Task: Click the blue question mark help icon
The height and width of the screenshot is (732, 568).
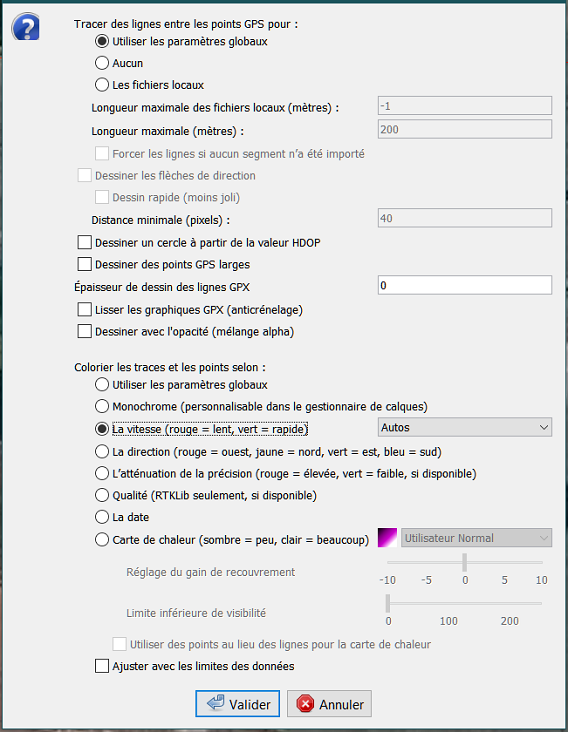Action: tap(26, 27)
